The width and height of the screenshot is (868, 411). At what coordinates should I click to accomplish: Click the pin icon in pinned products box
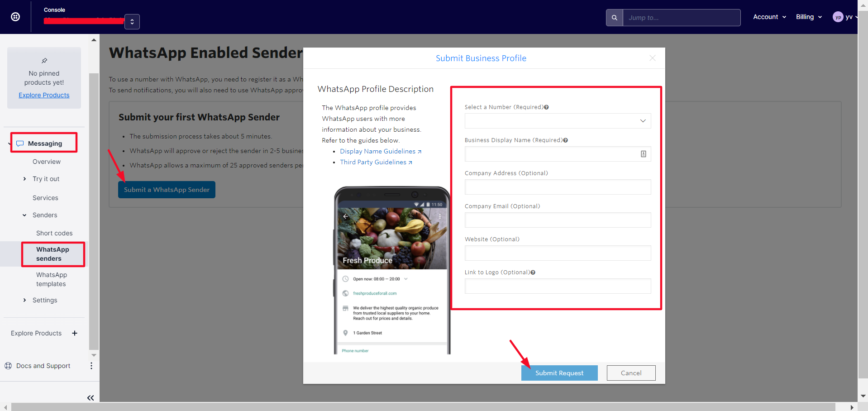coord(44,61)
